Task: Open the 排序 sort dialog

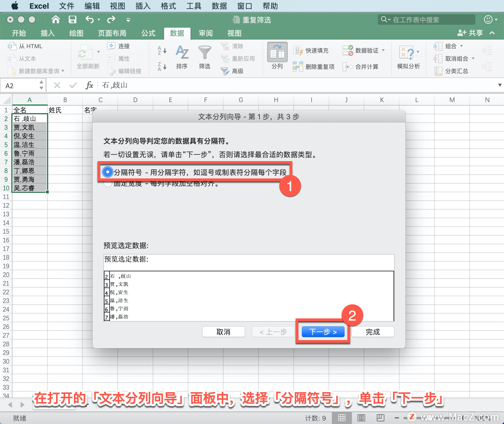Action: 182,57
